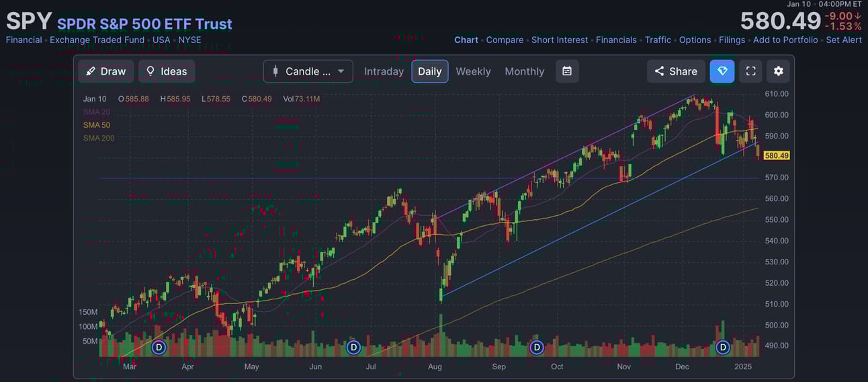Screen dimensions: 868x382
Task: Expand the Candle chart type dropdown
Action: [308, 71]
